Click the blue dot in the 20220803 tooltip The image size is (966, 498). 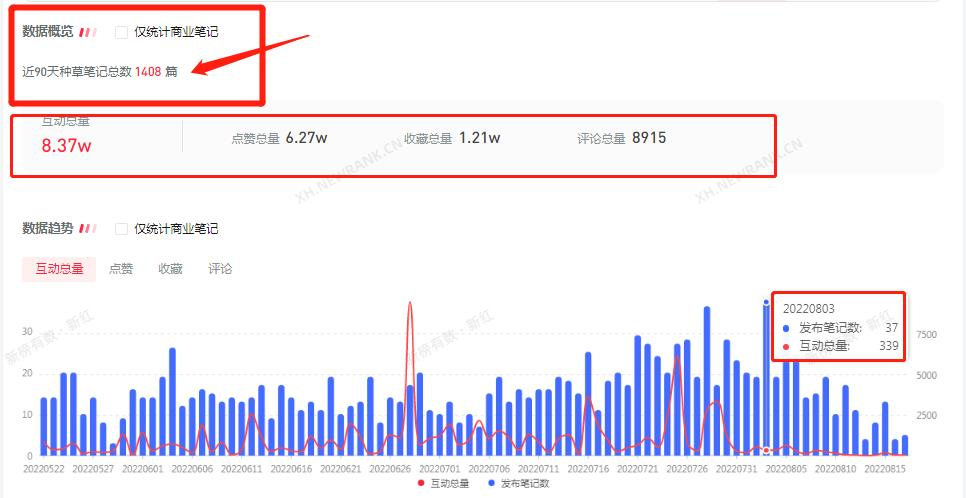[786, 328]
